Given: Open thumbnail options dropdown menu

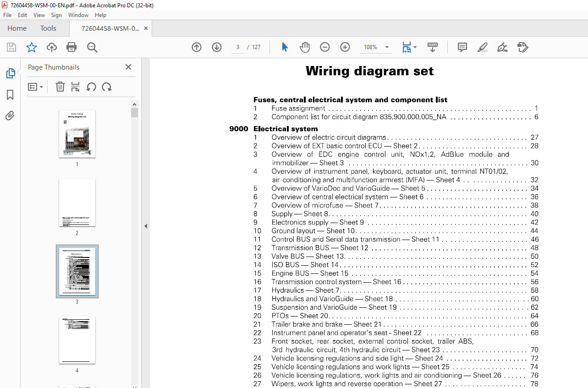Looking at the screenshot, I should pos(35,87).
